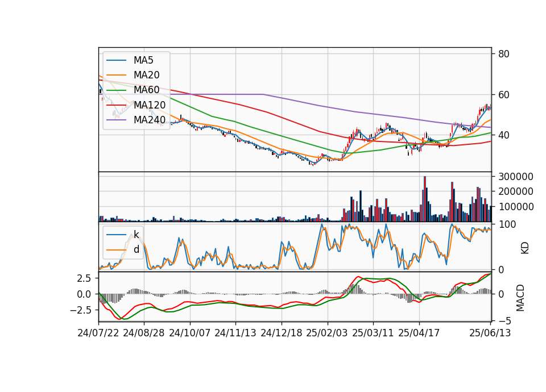Click the MA5 legend label
Image resolution: width=546 pixels, height=392 pixels.
(x=143, y=60)
